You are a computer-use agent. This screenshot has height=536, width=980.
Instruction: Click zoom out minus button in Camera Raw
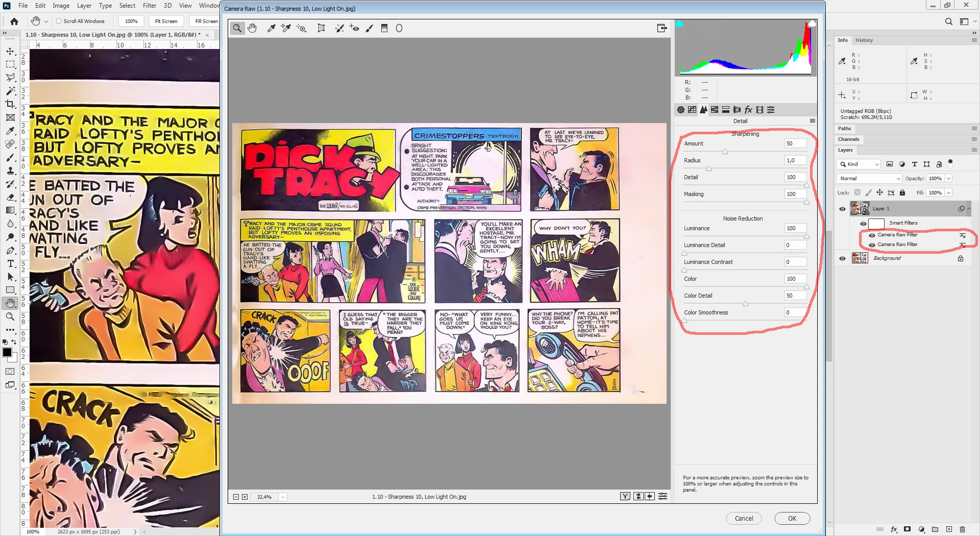[x=236, y=497]
